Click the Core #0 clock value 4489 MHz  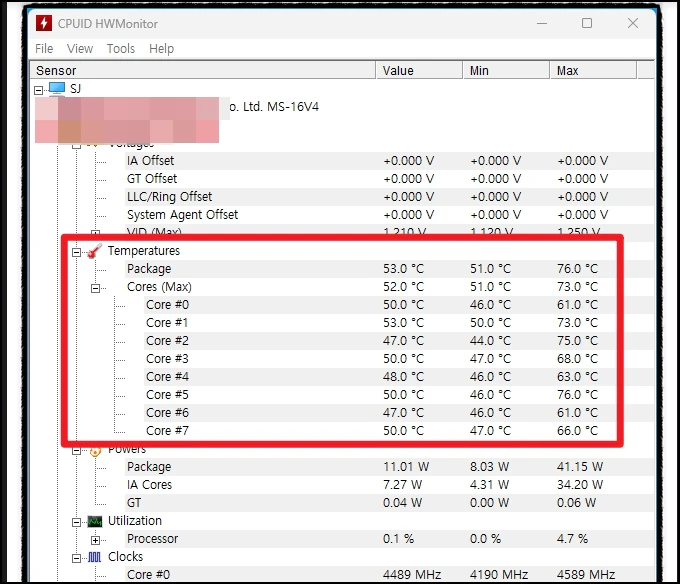pos(412,575)
